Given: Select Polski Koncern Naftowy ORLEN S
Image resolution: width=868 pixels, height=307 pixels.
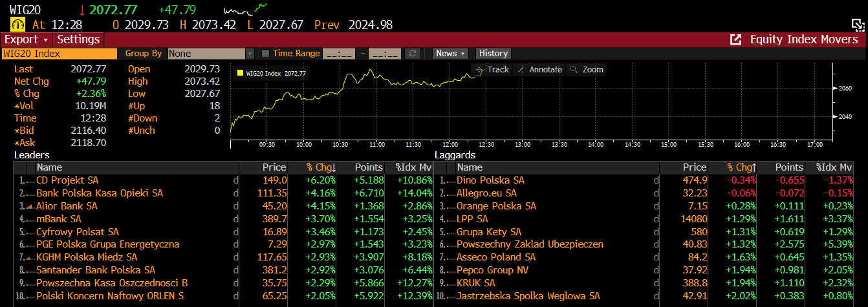Looking at the screenshot, I should pyautogui.click(x=110, y=296).
